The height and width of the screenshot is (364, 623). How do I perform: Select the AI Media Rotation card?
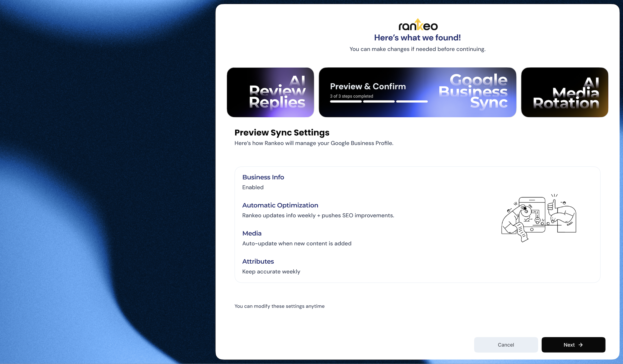tap(564, 92)
